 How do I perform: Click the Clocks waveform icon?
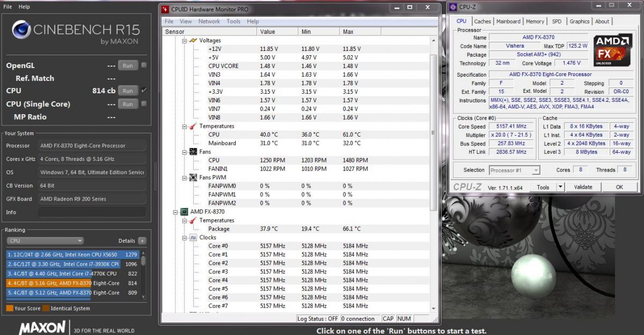(193, 237)
